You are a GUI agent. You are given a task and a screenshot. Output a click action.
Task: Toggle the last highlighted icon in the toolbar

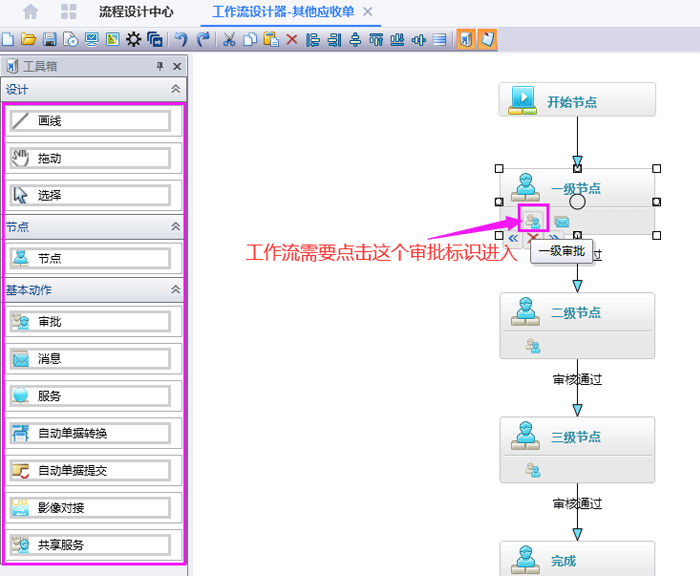point(487,40)
